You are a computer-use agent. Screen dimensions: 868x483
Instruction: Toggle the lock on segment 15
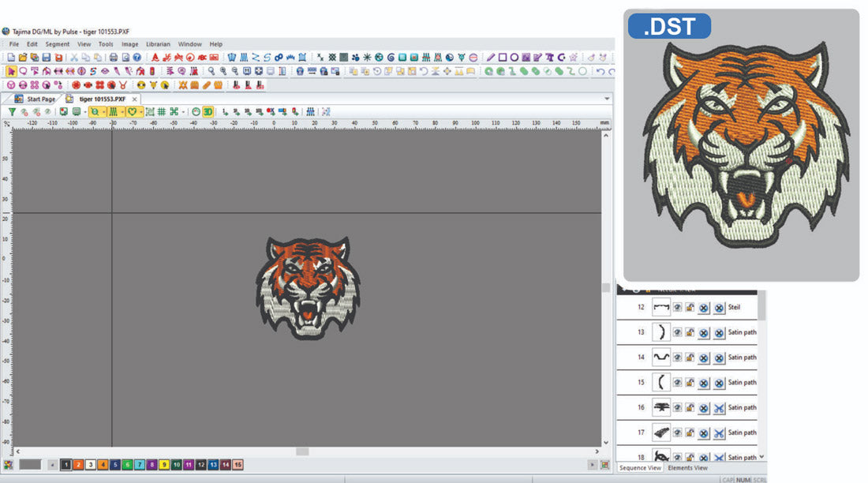click(691, 382)
